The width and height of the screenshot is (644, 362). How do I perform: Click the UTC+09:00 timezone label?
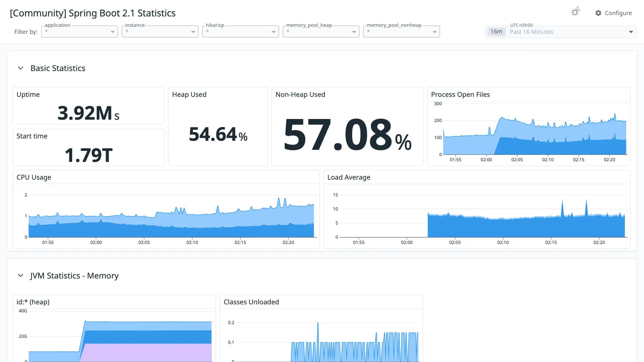click(x=521, y=25)
